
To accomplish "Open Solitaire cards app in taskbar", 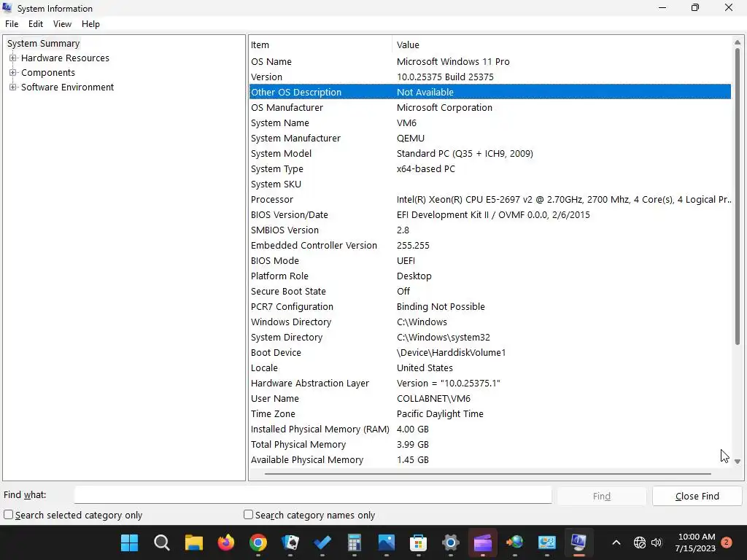I will point(290,542).
